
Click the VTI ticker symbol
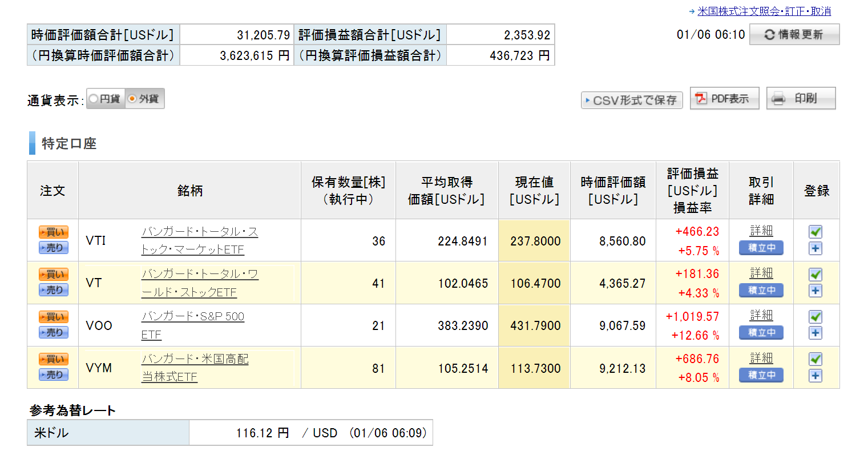tap(96, 240)
